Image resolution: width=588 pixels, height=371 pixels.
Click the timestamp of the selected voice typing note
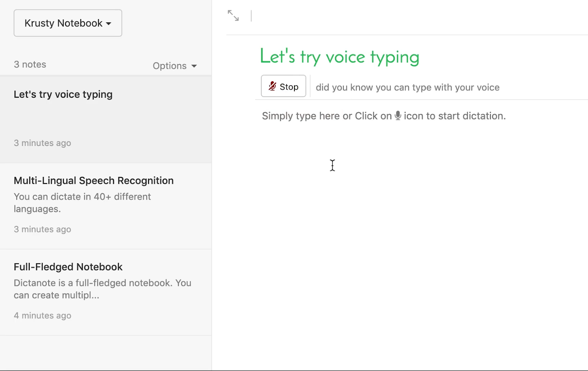click(x=43, y=143)
